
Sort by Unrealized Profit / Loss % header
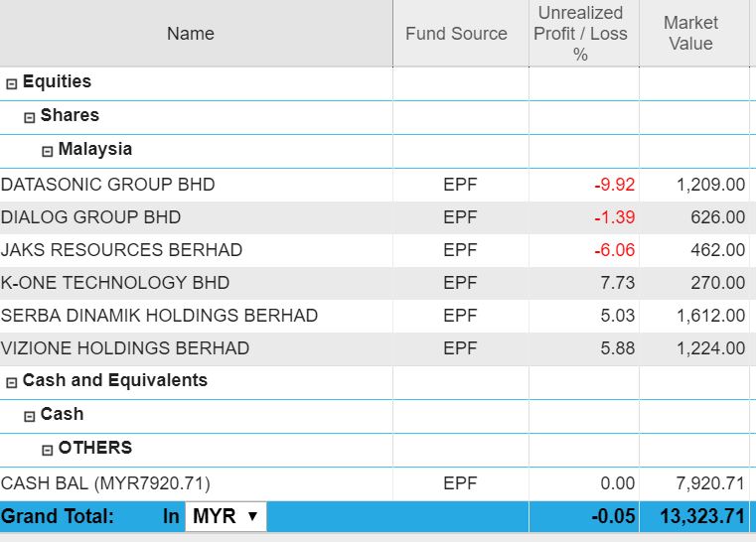580,34
